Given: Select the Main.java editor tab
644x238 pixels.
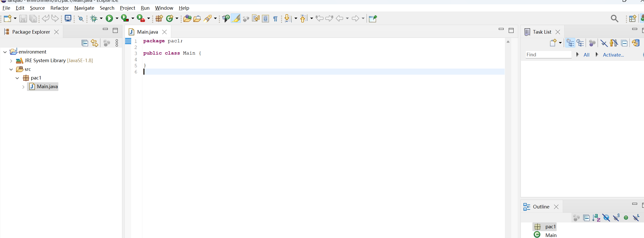Looking at the screenshot, I should click(147, 32).
